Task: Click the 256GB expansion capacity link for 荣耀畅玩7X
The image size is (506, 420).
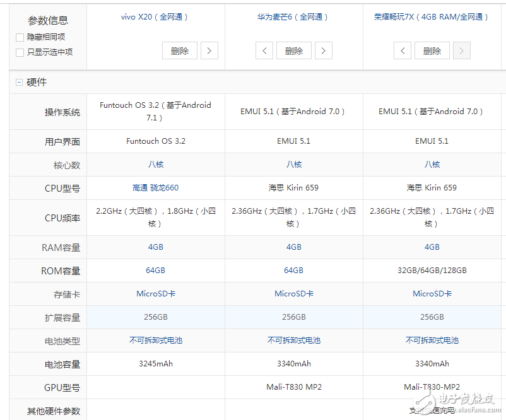Action: [x=432, y=317]
